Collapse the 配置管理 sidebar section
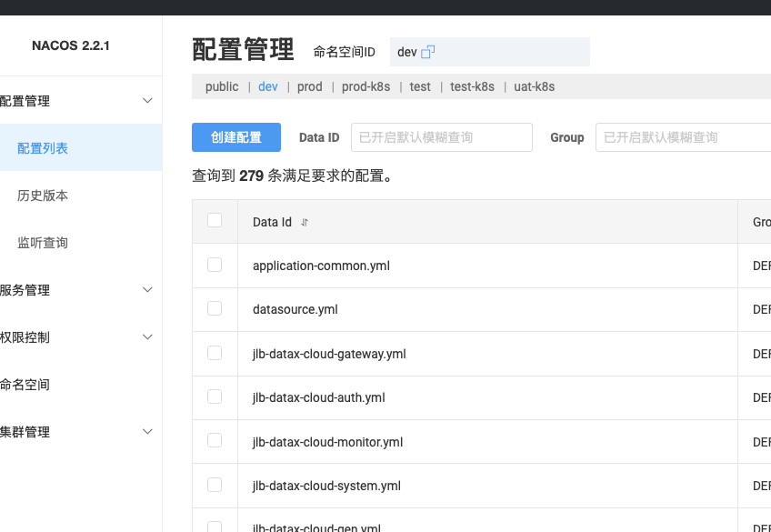The height and width of the screenshot is (532, 771). tap(147, 101)
